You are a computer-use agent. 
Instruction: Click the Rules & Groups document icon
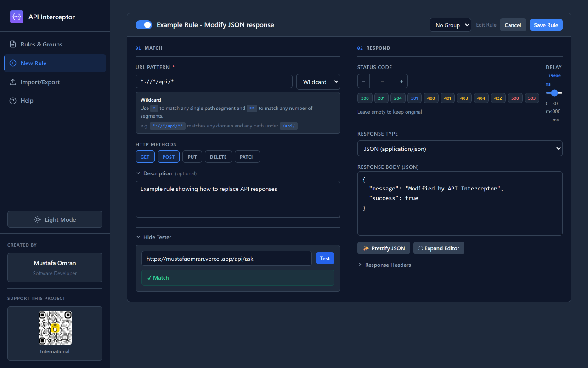tap(13, 45)
